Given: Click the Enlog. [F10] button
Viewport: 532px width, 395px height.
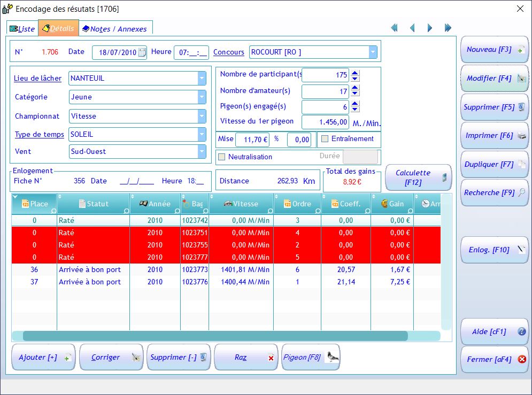Looking at the screenshot, I should (494, 250).
